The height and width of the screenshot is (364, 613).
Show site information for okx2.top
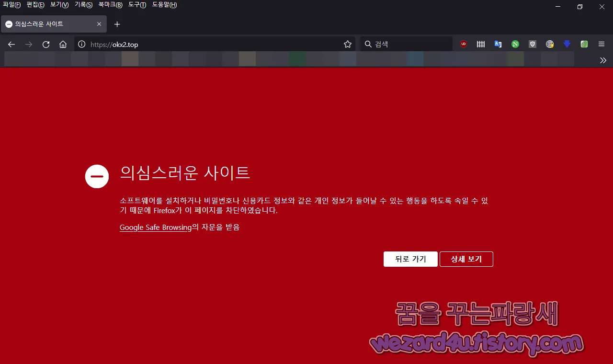click(81, 44)
